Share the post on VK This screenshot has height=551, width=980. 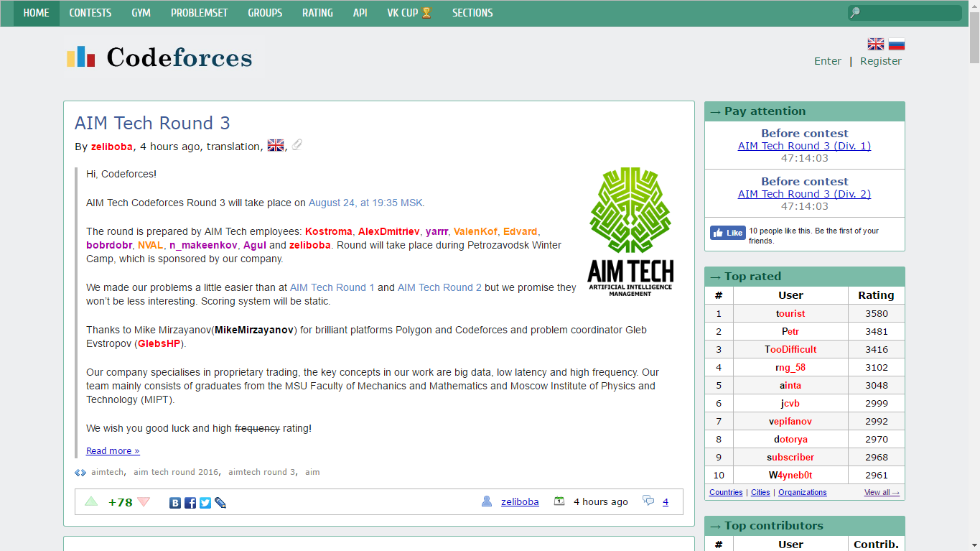pyautogui.click(x=175, y=503)
